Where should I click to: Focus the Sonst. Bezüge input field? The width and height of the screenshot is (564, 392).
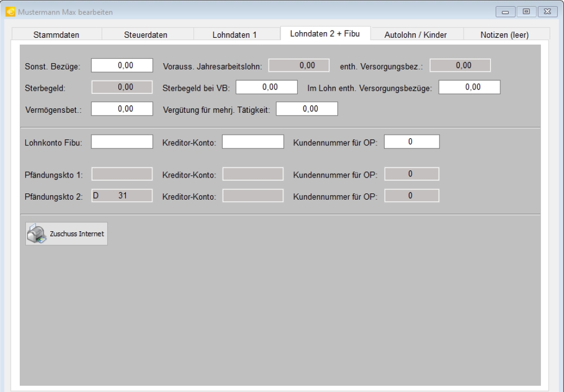click(122, 65)
